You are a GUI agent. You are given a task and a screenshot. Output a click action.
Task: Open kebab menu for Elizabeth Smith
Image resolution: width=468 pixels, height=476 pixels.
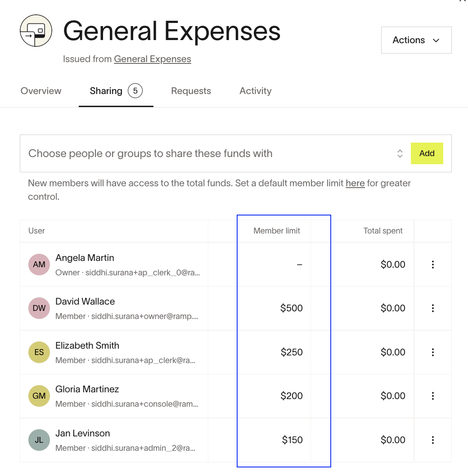pos(432,352)
